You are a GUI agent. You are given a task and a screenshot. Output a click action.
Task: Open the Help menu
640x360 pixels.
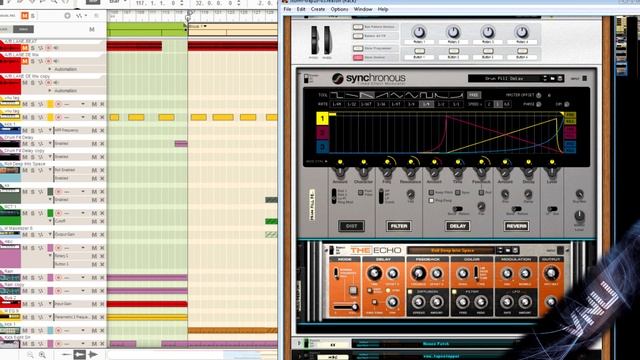[383, 9]
